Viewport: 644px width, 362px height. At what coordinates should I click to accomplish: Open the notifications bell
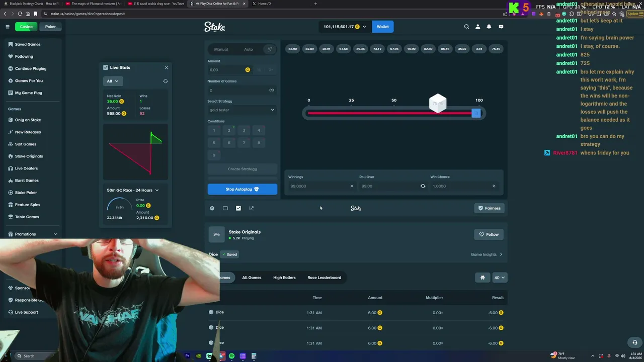(x=489, y=27)
